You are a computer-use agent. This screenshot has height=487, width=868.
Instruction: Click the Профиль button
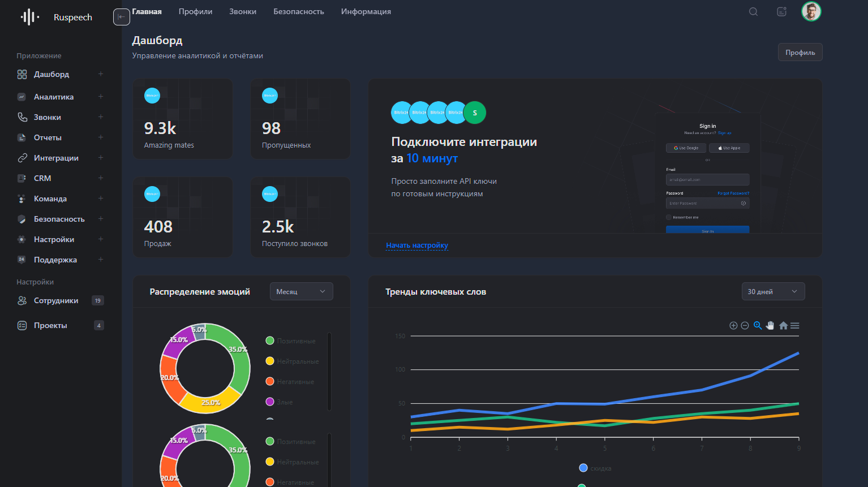click(800, 52)
